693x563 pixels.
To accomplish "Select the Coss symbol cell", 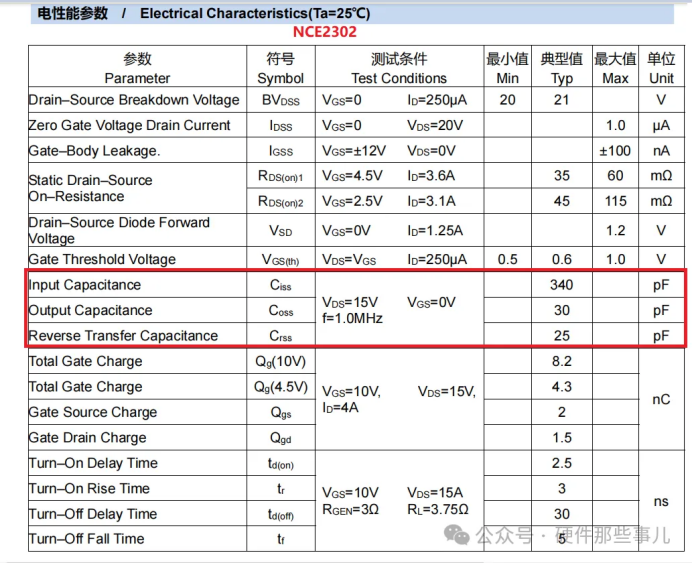I will (281, 311).
